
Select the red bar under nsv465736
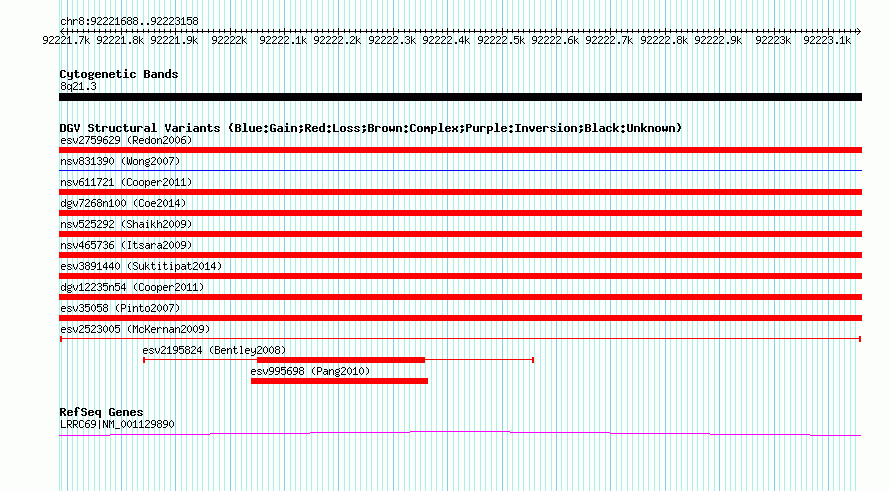(x=460, y=255)
